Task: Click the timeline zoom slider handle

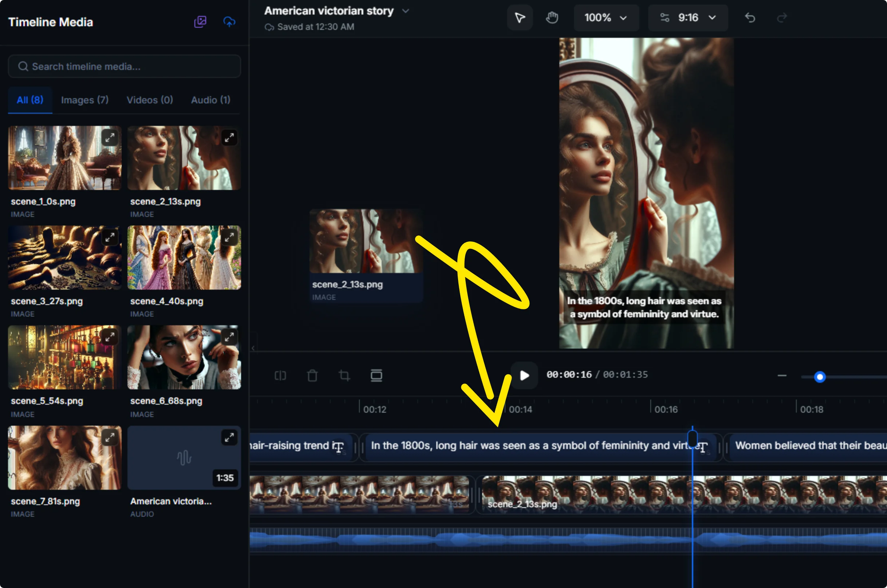Action: (820, 377)
